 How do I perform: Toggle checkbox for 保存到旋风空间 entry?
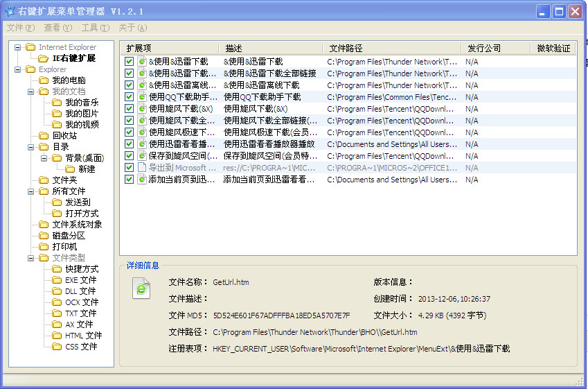click(x=129, y=155)
